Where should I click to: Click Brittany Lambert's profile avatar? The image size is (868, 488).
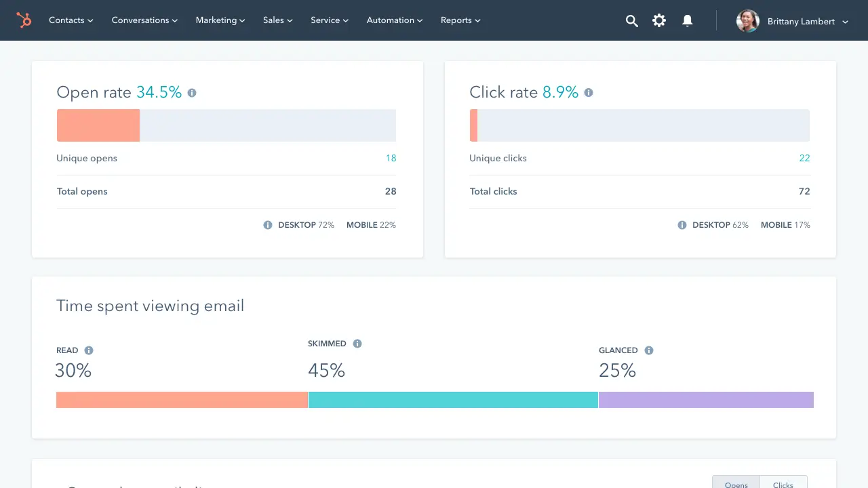click(x=747, y=21)
